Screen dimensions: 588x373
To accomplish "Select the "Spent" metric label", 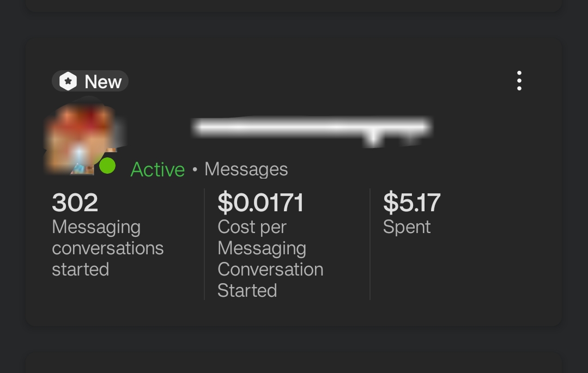I will [407, 227].
